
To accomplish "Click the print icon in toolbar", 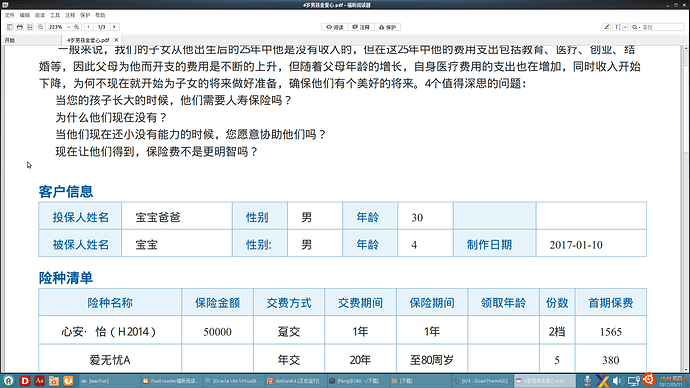I will [x=20, y=27].
